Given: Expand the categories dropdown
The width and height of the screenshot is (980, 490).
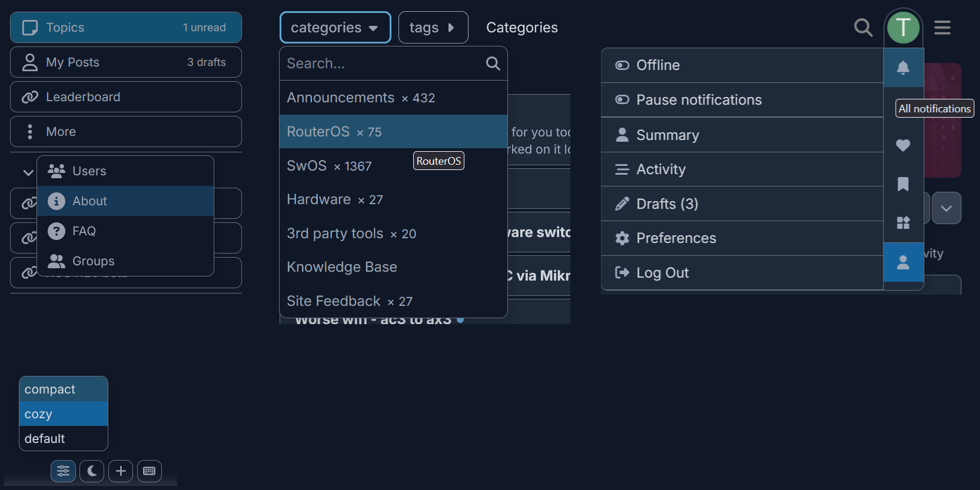Looking at the screenshot, I should (x=335, y=28).
